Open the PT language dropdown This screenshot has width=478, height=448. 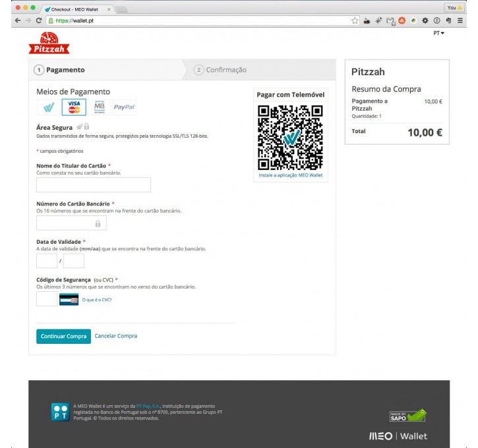[x=438, y=34]
